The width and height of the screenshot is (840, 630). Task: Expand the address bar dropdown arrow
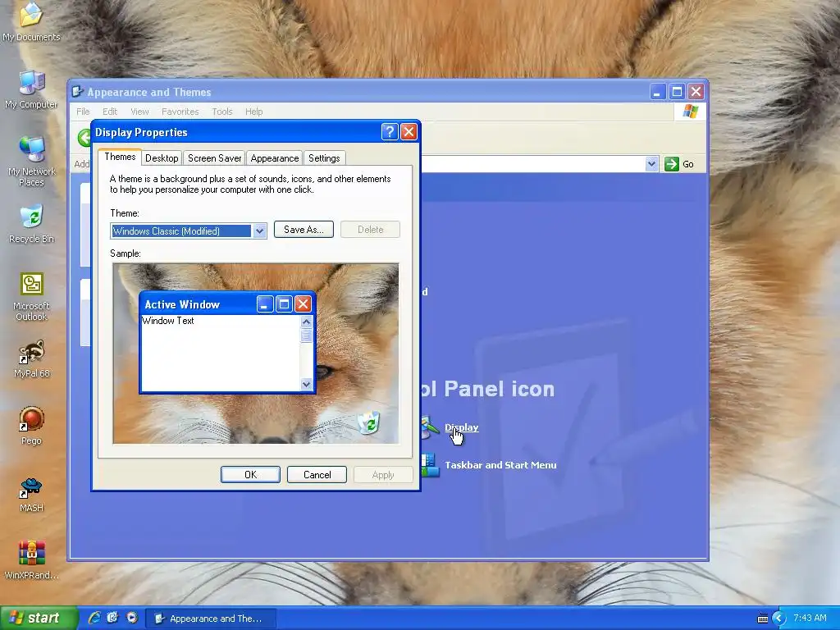click(x=651, y=164)
